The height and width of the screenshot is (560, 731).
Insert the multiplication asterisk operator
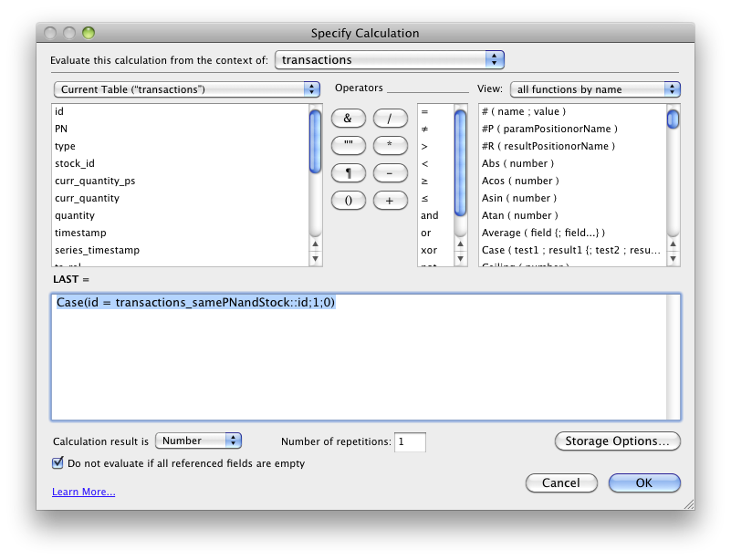tap(391, 145)
